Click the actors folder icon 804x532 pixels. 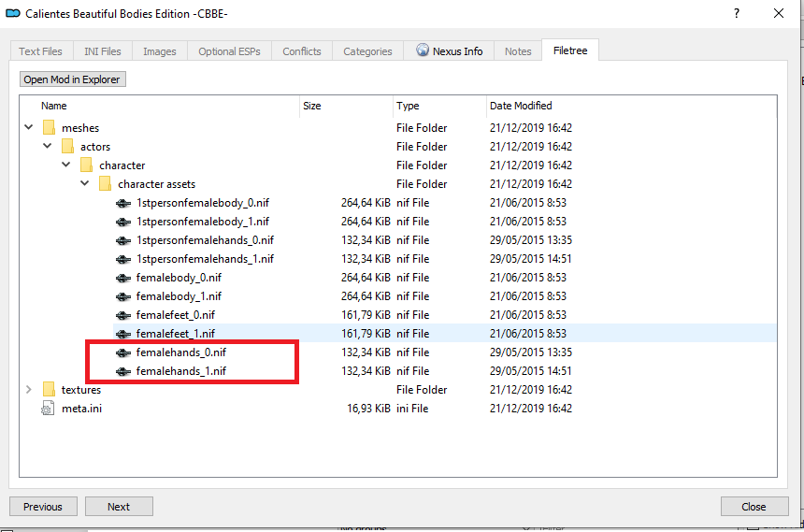67,146
